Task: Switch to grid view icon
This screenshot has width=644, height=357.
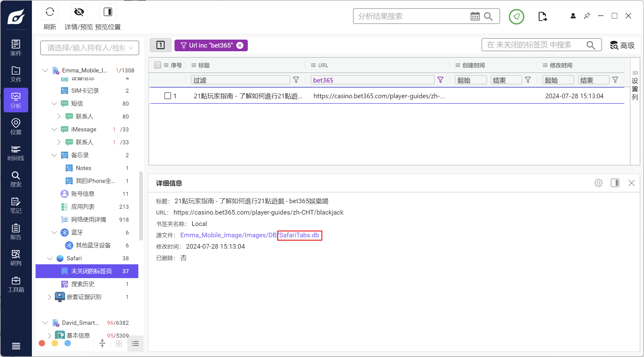Action: [119, 343]
